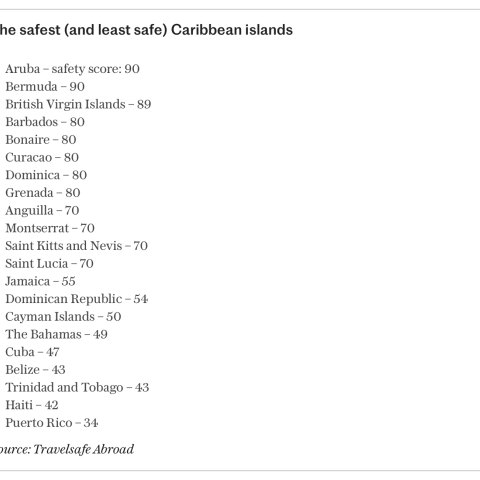Click the heading about safest Caribbean islands
Image resolution: width=480 pixels, height=480 pixels.
click(x=146, y=30)
